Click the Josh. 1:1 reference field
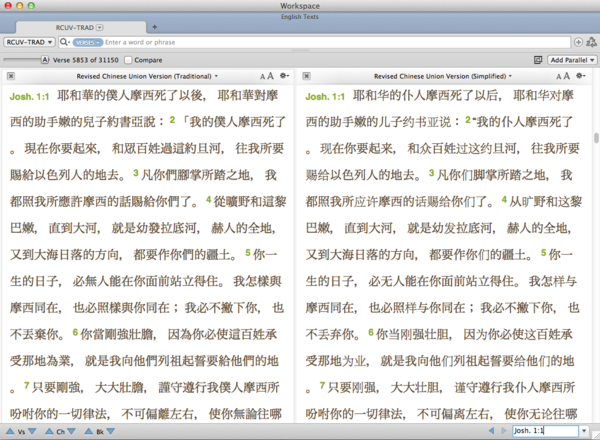The height and width of the screenshot is (440, 600). pyautogui.click(x=544, y=431)
